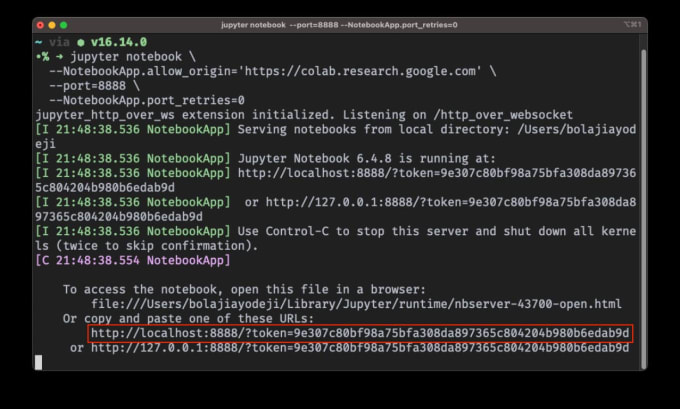Click 'To access the notebook, open this file' line
This screenshot has width=680, height=409.
click(x=245, y=289)
